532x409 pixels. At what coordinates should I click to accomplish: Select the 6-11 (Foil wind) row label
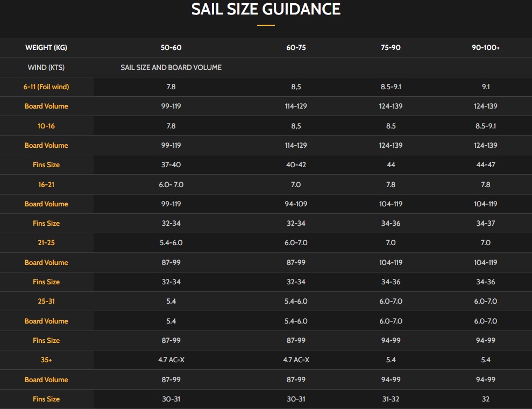(46, 87)
